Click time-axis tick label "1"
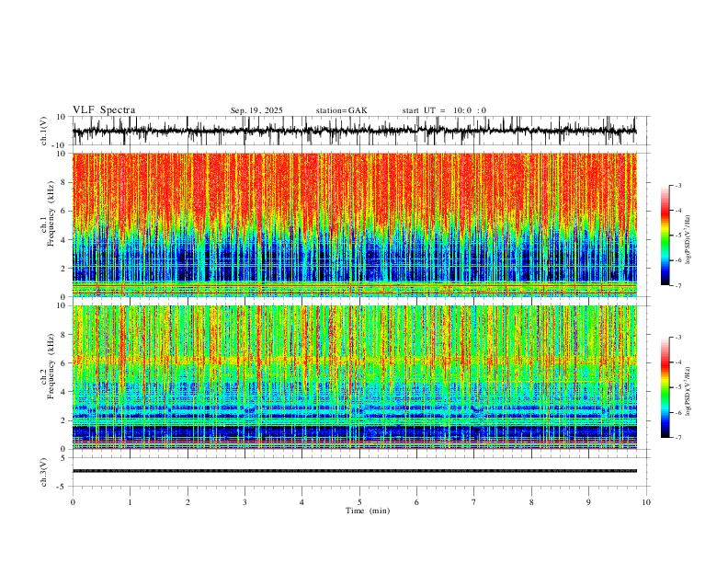The width and height of the screenshot is (728, 563). pyautogui.click(x=130, y=502)
